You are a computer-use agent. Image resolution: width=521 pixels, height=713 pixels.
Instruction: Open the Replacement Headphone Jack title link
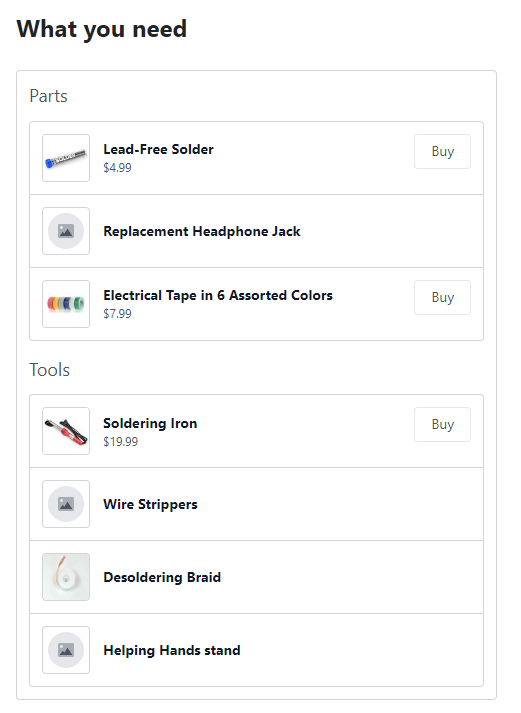[202, 231]
